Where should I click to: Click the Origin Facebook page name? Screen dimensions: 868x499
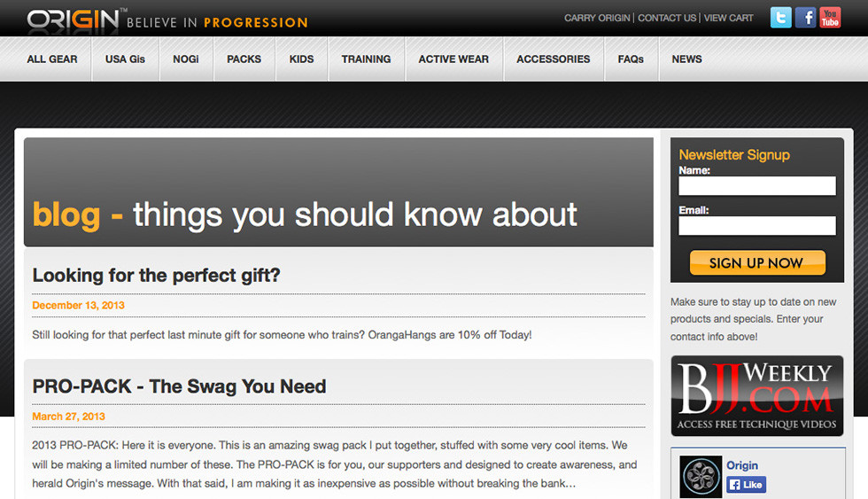742,465
